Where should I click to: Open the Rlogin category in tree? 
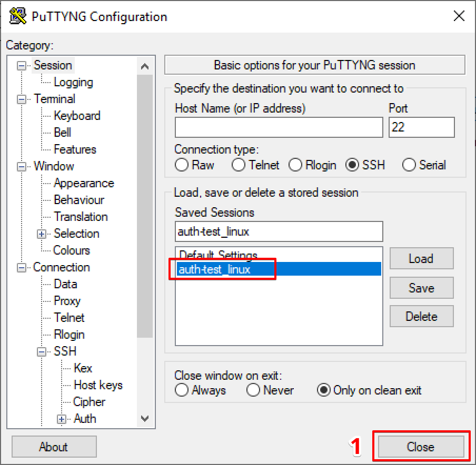click(x=69, y=335)
